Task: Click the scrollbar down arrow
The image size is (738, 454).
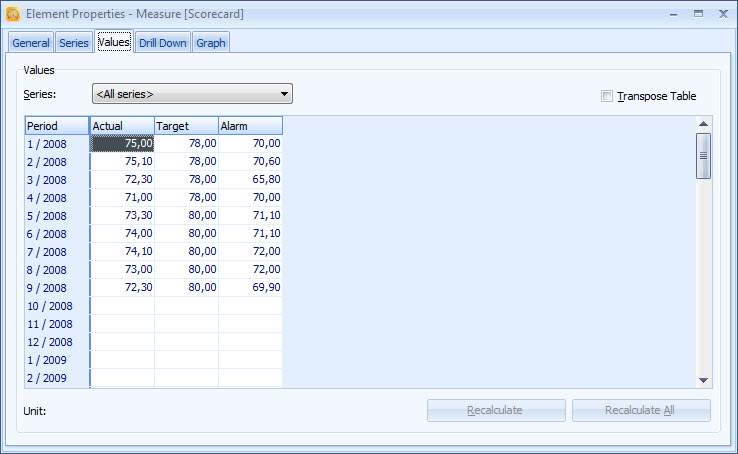Action: click(x=703, y=380)
